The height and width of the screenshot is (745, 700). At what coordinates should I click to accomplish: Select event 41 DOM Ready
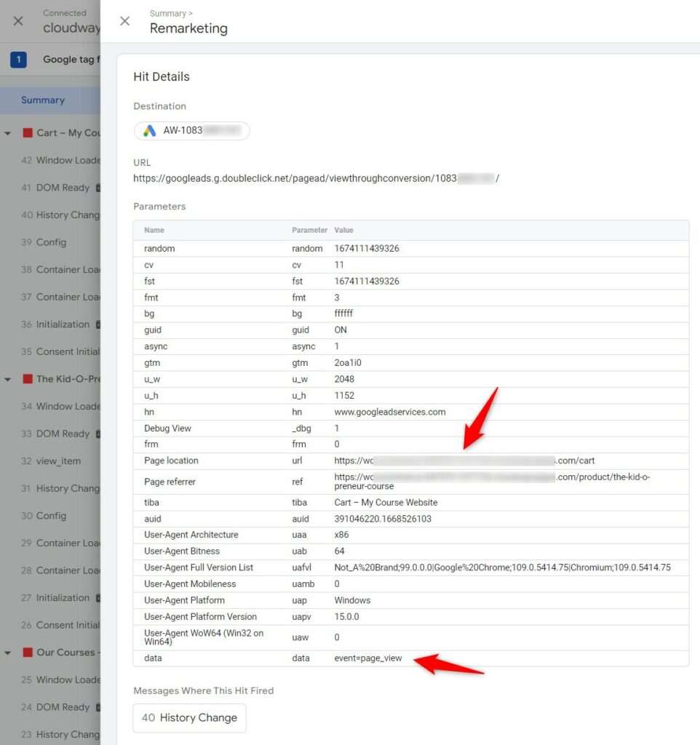pos(60,188)
